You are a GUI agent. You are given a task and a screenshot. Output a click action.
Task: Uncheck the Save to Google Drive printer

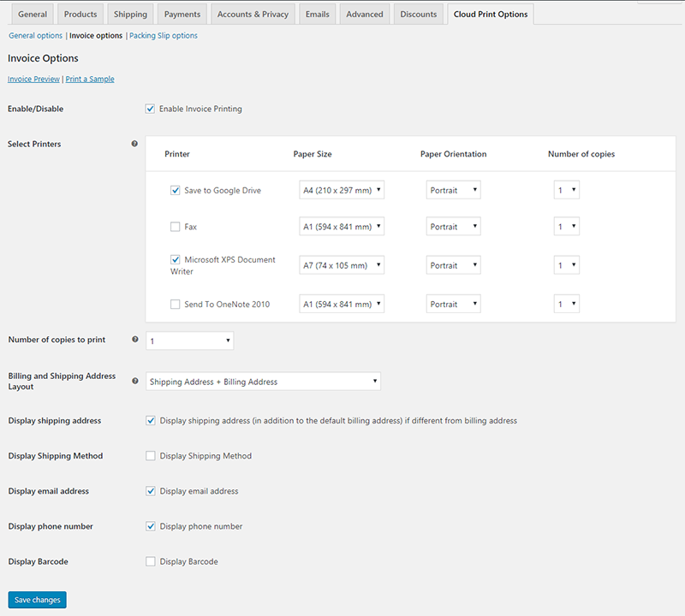pos(176,190)
